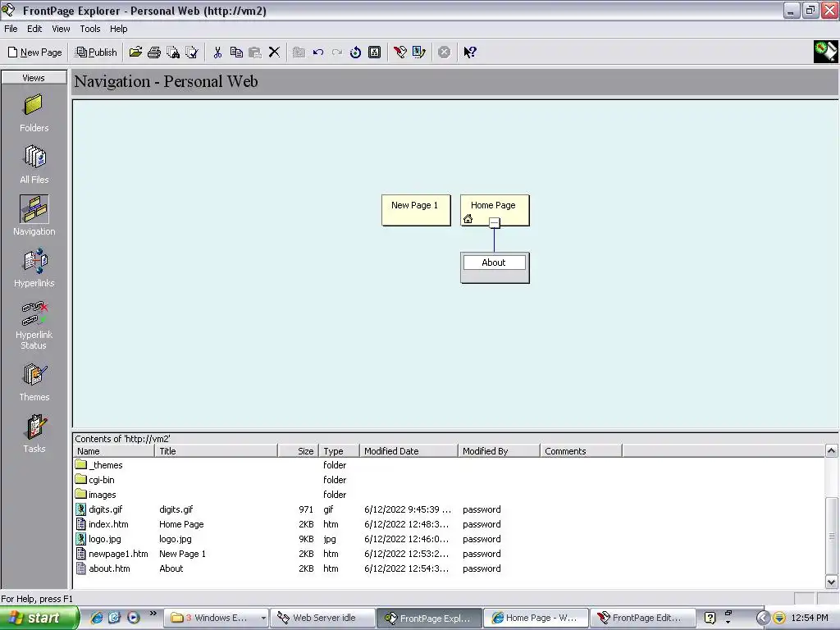
Task: Sort file list by Name column
Action: tap(114, 451)
